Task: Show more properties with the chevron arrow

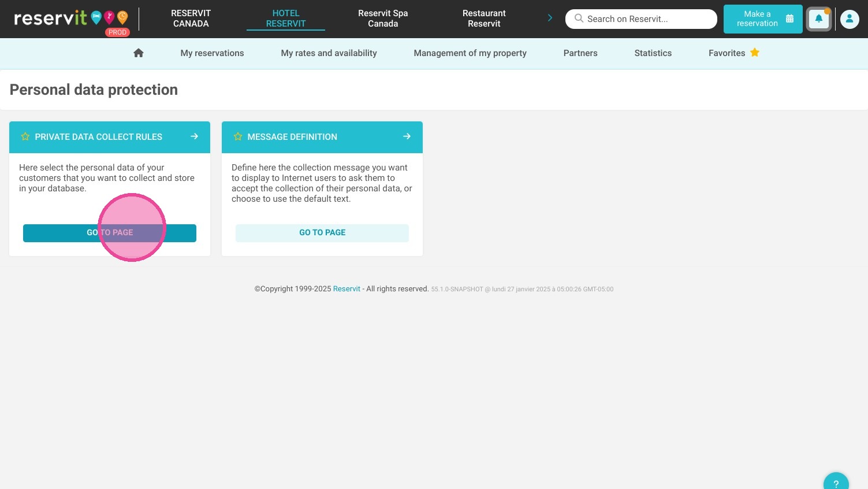Action: (550, 18)
